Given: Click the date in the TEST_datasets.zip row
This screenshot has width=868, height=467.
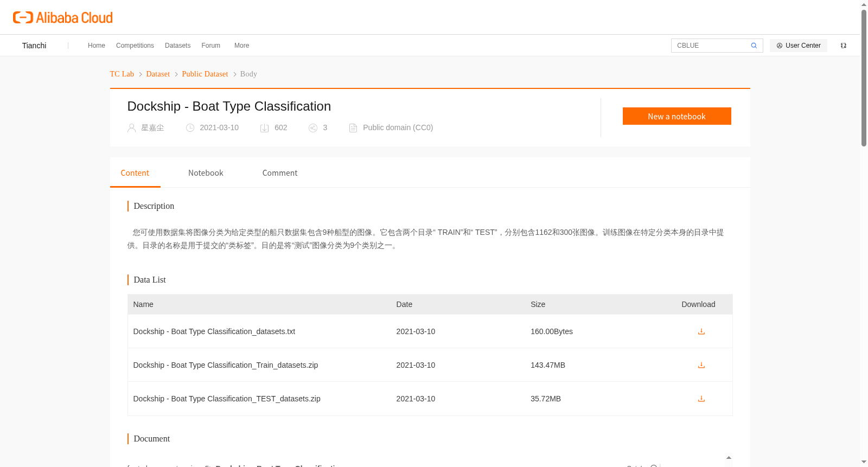Looking at the screenshot, I should 416,399.
